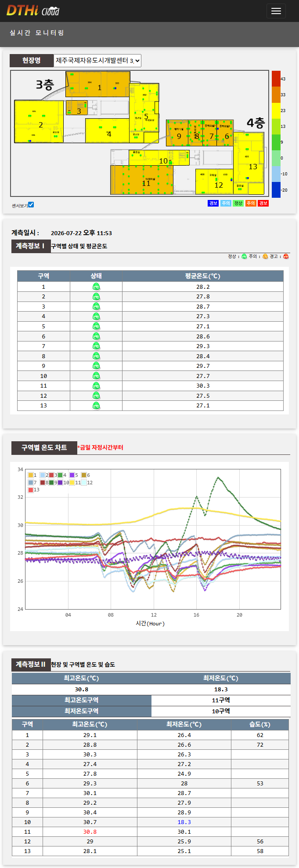Click the orange 주의 legend icon

tap(265, 257)
